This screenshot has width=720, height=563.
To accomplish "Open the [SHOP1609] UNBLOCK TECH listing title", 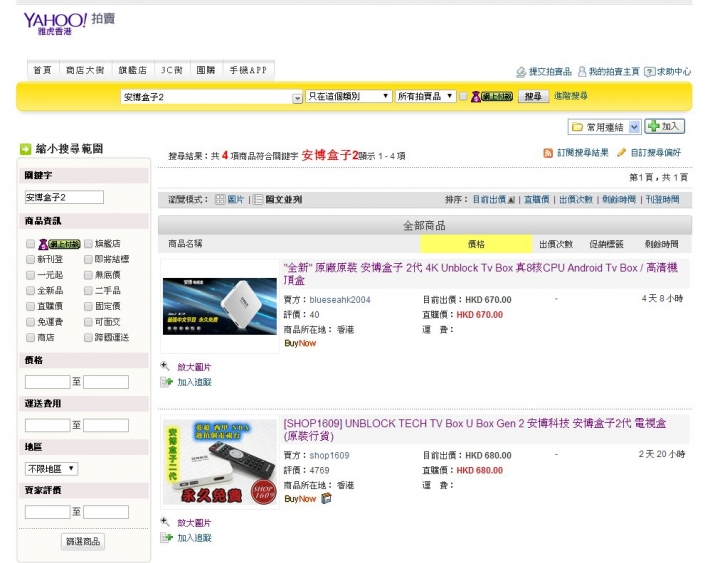I will coord(474,429).
